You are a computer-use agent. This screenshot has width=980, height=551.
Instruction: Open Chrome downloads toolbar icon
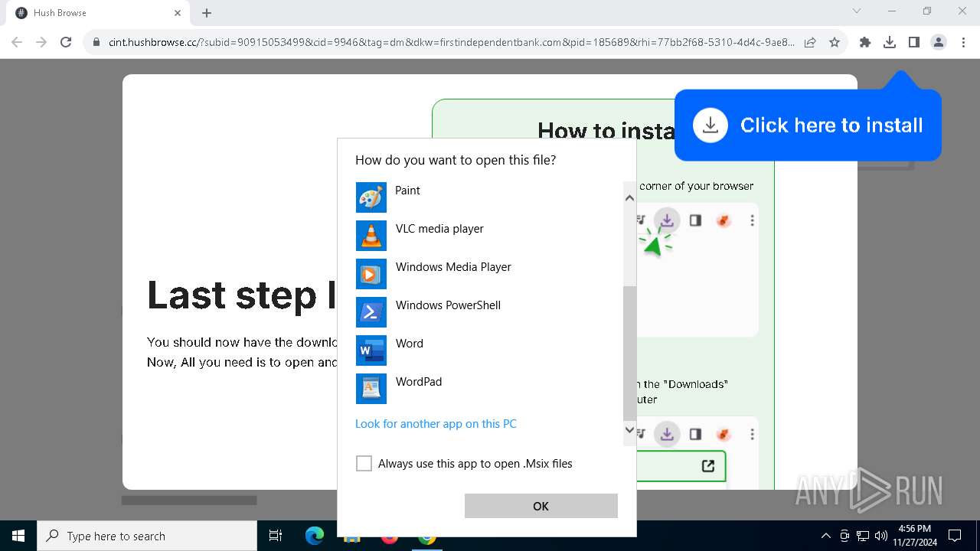coord(890,42)
